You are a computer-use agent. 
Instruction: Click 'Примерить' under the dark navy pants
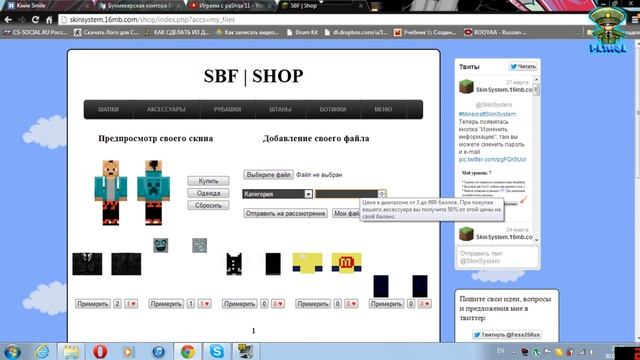tap(386, 304)
